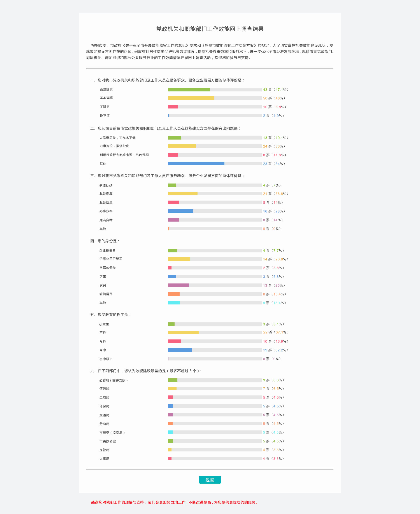Click the yellow 基本满意 result bar
The height and width of the screenshot is (514, 420).
(x=191, y=98)
